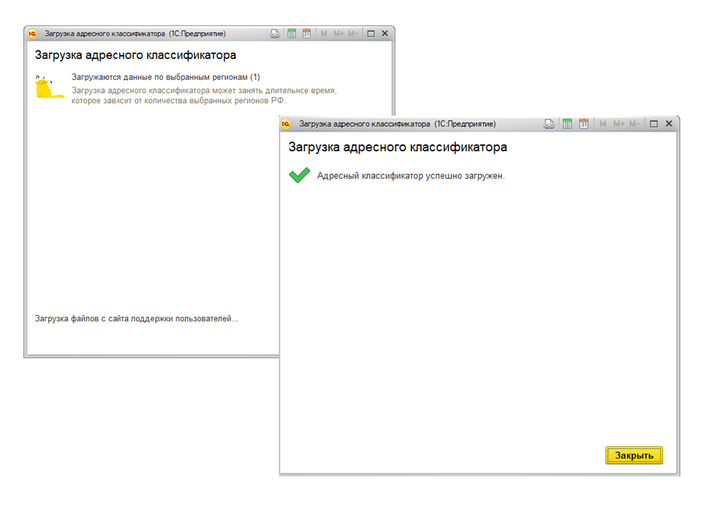
Task: Click the Закрыть button in the success window
Action: pos(634,455)
